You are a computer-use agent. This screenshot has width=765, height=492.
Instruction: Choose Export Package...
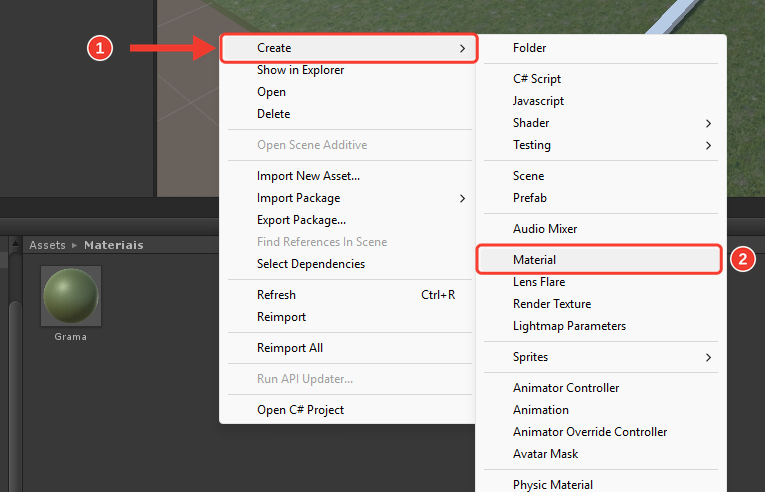(x=348, y=220)
